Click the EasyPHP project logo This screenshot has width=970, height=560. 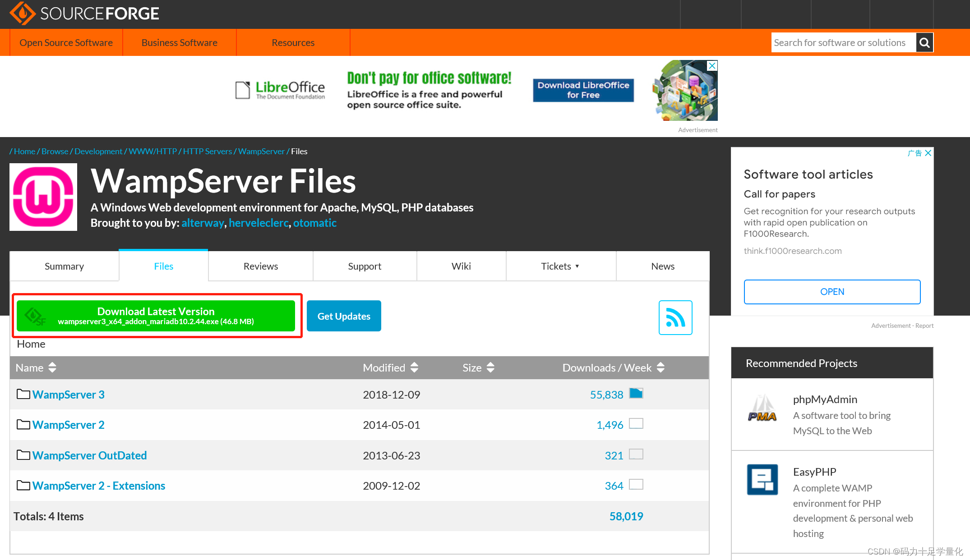762,479
